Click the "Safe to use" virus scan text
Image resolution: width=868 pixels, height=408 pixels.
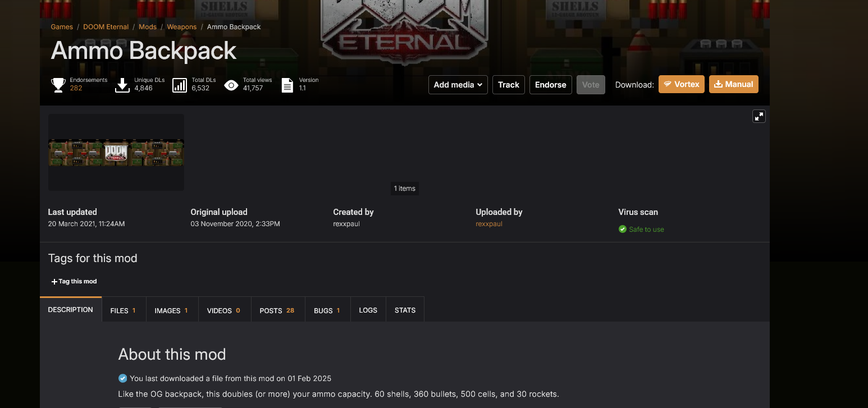tap(647, 230)
